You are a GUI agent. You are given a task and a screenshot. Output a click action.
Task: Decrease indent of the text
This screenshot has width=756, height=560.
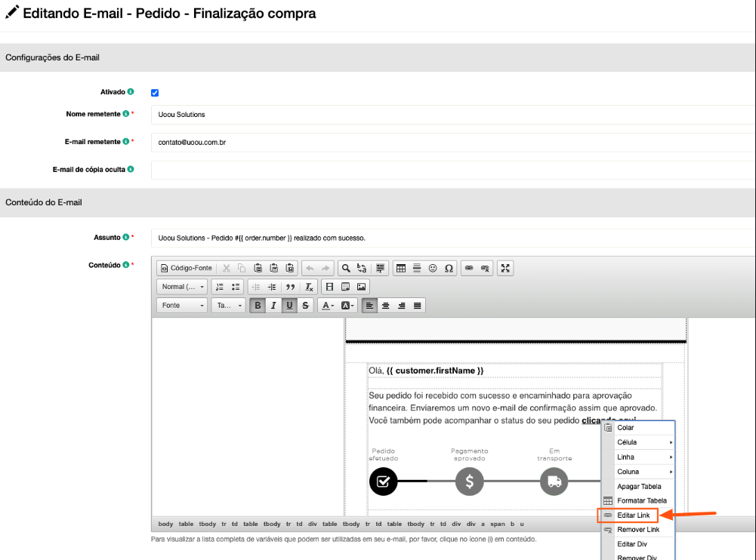256,287
